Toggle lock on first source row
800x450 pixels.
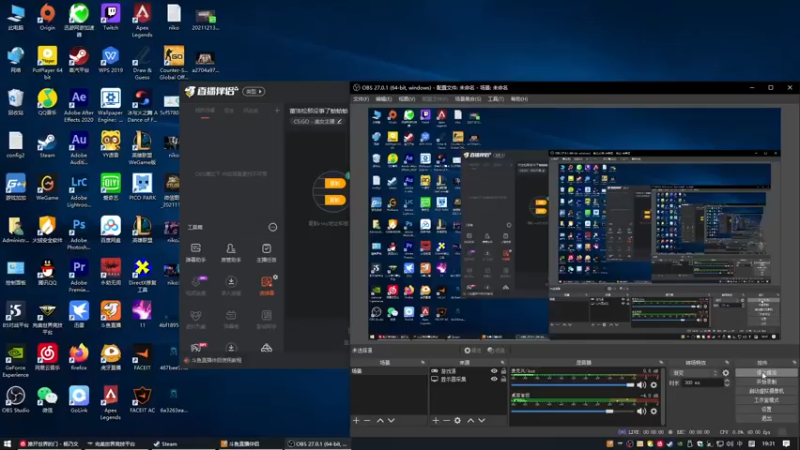pos(504,371)
